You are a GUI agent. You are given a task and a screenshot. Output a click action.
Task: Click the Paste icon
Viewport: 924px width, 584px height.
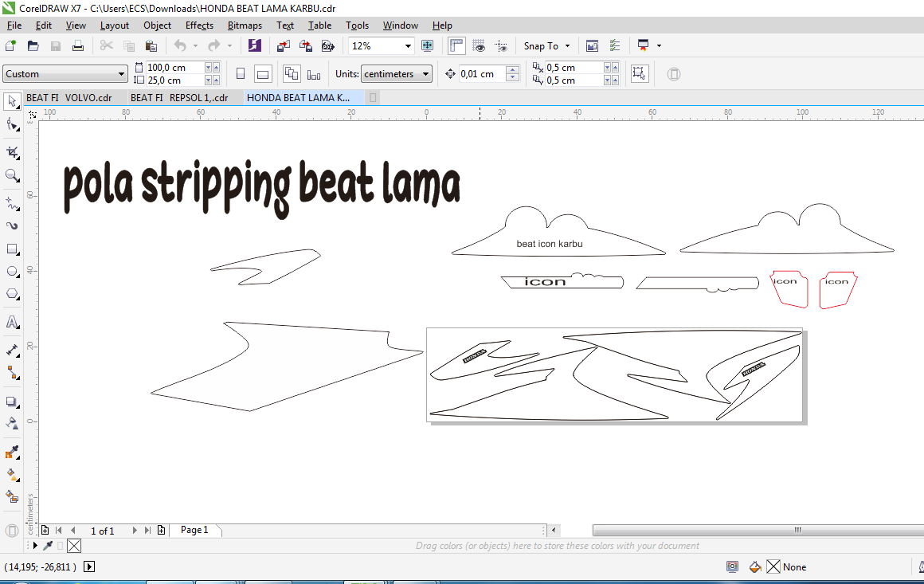coord(151,46)
